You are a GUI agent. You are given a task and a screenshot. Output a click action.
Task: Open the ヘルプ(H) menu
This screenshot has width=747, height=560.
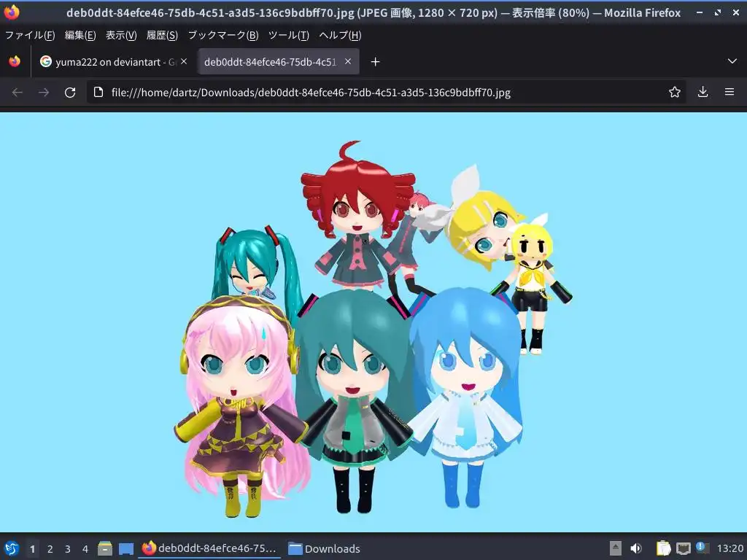340,35
